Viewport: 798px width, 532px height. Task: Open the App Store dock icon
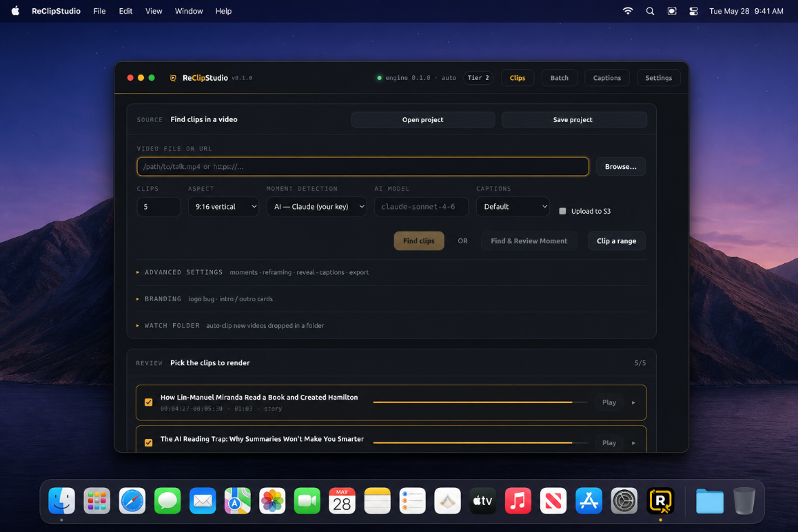tap(589, 501)
